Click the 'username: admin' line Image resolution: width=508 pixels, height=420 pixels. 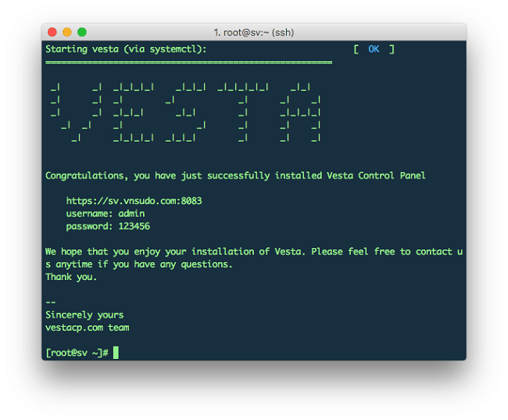[x=106, y=214]
